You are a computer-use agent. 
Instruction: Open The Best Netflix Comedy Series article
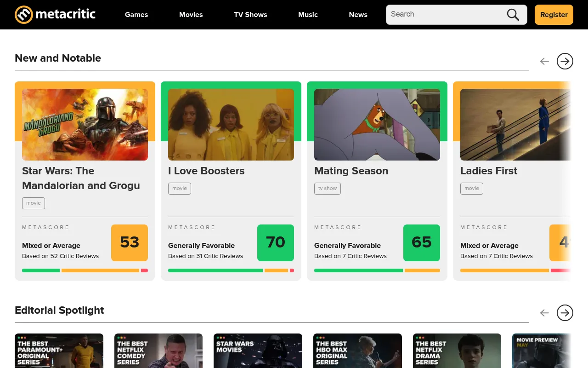pyautogui.click(x=158, y=351)
